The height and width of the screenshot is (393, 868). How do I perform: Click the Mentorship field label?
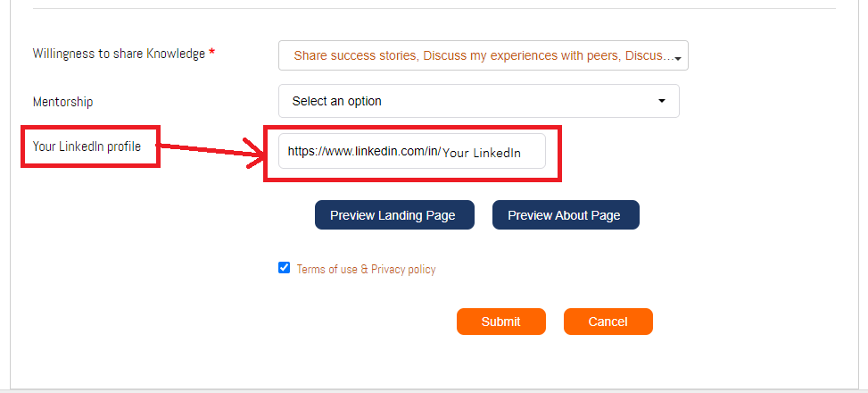[x=62, y=102]
